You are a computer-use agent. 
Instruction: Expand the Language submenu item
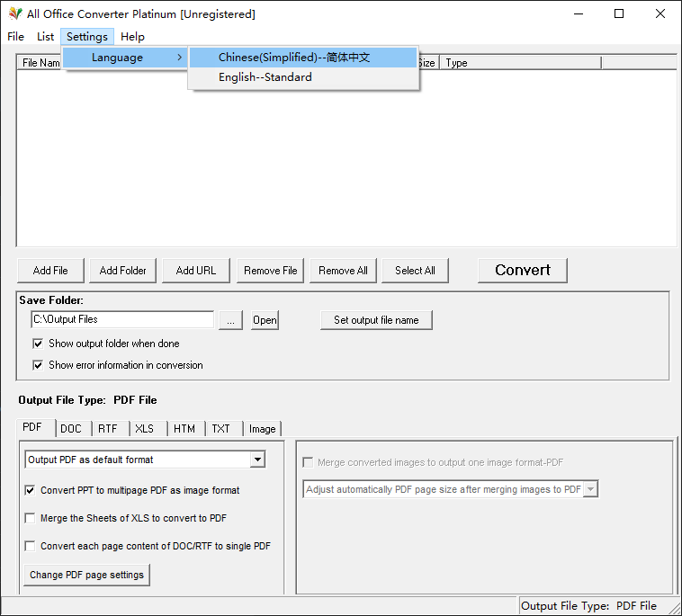125,58
